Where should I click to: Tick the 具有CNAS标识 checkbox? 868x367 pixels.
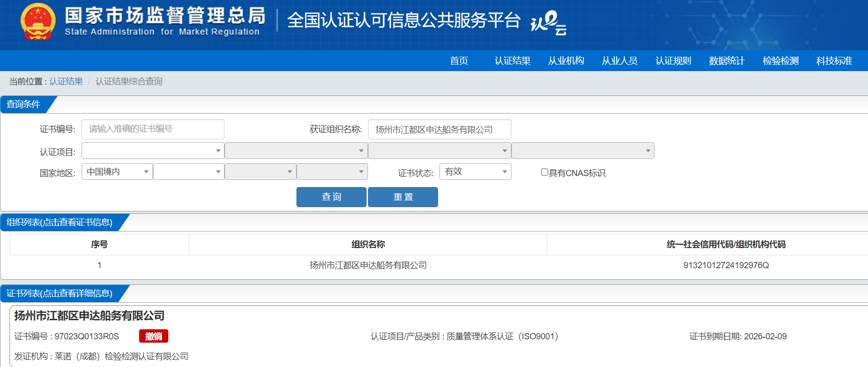point(544,172)
